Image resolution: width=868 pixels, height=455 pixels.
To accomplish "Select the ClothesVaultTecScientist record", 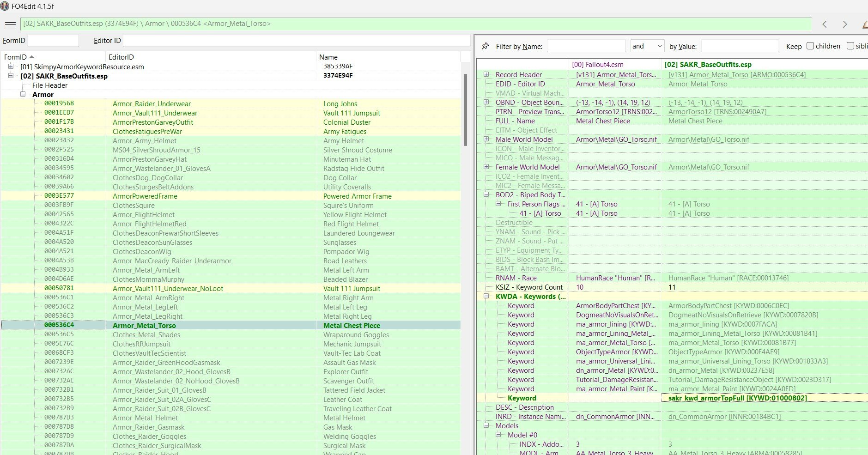I will point(150,353).
